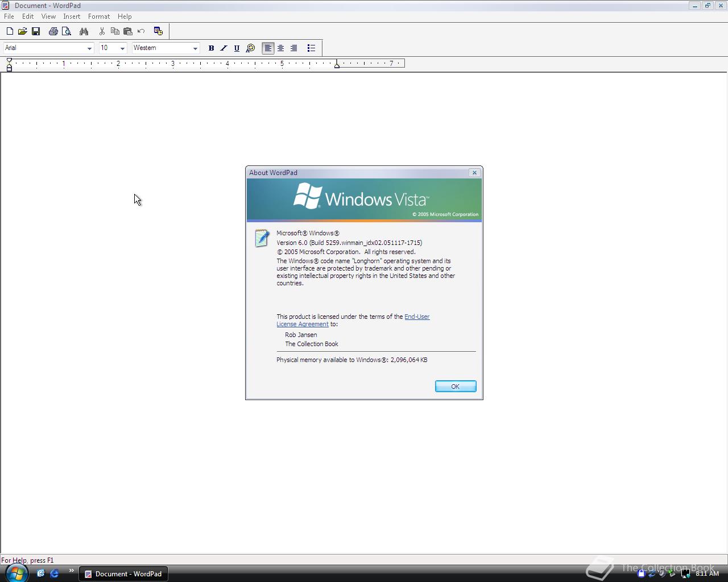Close the About WordPad dialog with X

474,173
